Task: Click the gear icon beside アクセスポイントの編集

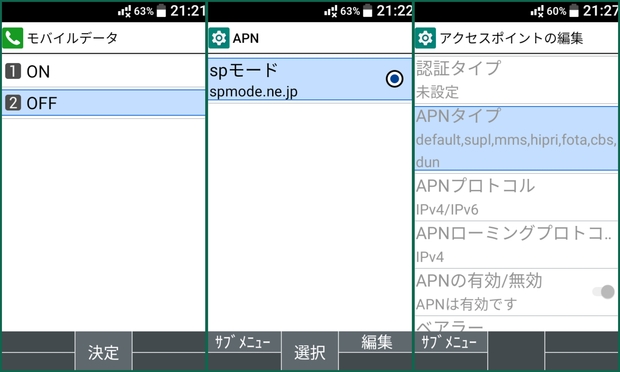Action: coord(425,38)
